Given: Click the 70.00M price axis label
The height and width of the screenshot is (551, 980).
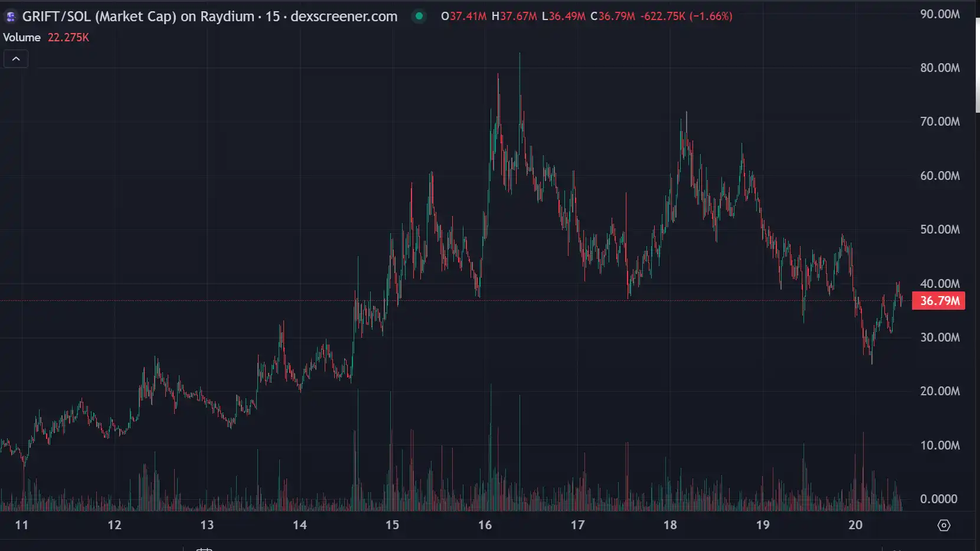Looking at the screenshot, I should tap(940, 122).
